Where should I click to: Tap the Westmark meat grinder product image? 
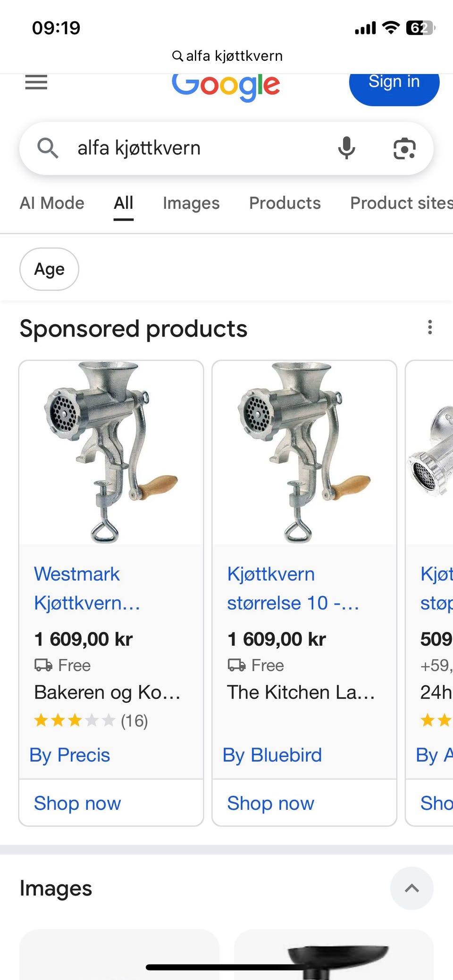click(111, 453)
